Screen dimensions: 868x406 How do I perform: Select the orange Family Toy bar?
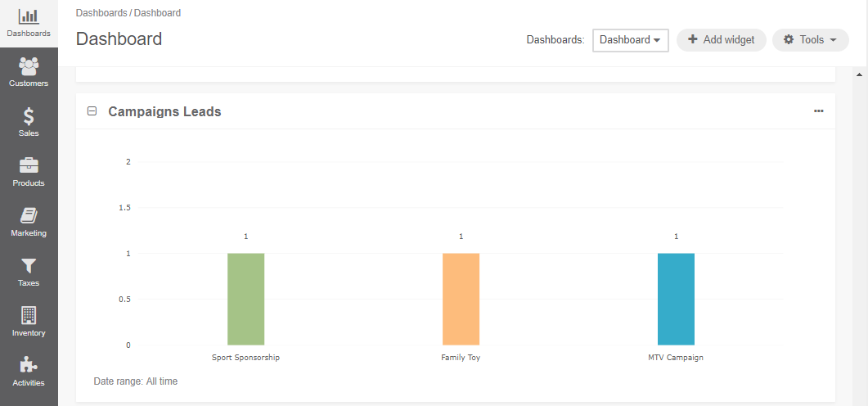(x=461, y=299)
